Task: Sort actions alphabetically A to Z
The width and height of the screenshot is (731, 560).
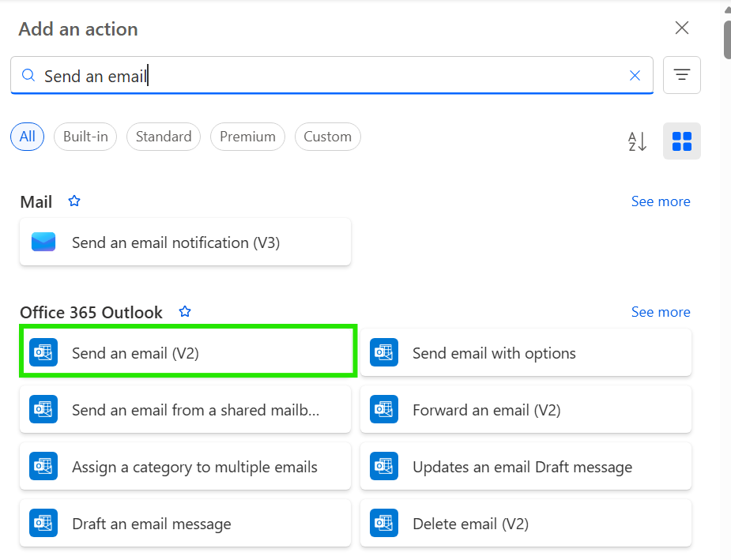Action: click(637, 141)
